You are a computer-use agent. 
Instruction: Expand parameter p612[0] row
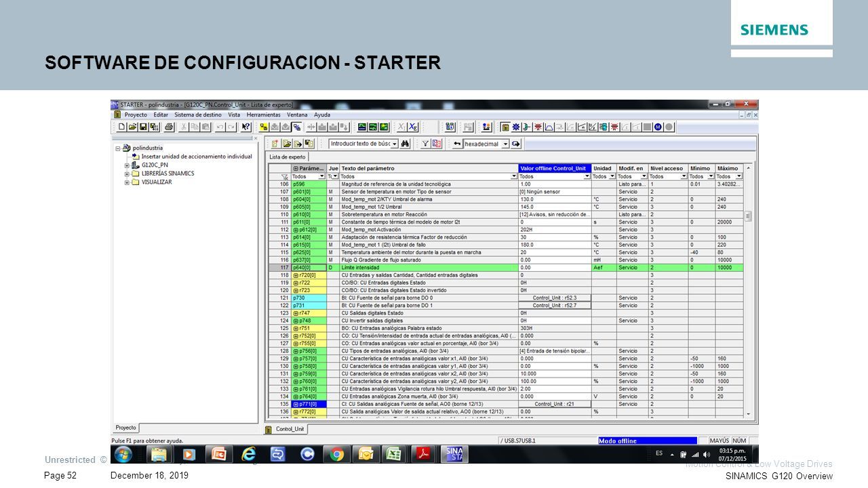(x=296, y=230)
